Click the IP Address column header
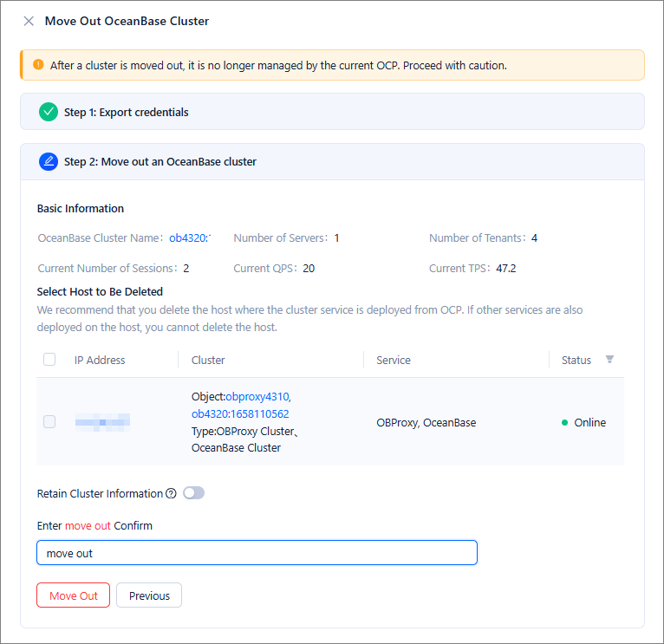The image size is (664, 644). (x=100, y=360)
